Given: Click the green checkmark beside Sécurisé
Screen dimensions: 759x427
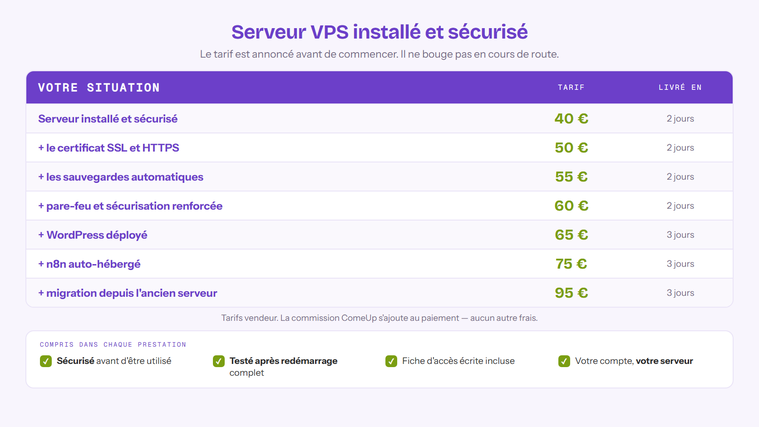Looking at the screenshot, I should pos(46,361).
